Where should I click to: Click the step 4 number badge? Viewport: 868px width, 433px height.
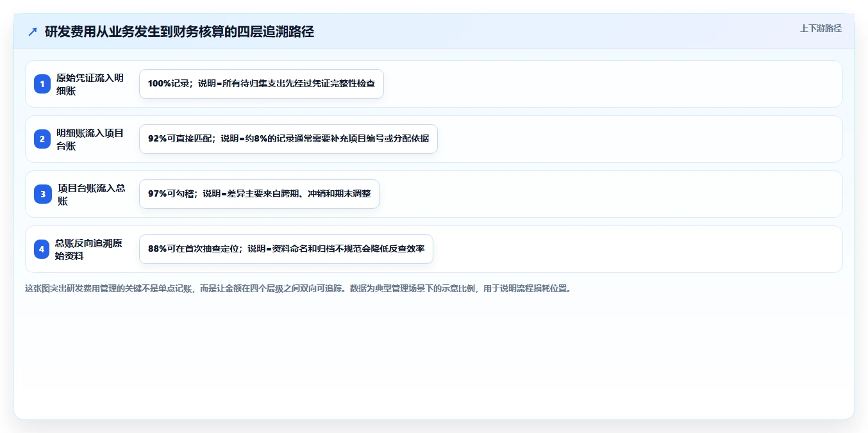(42, 249)
